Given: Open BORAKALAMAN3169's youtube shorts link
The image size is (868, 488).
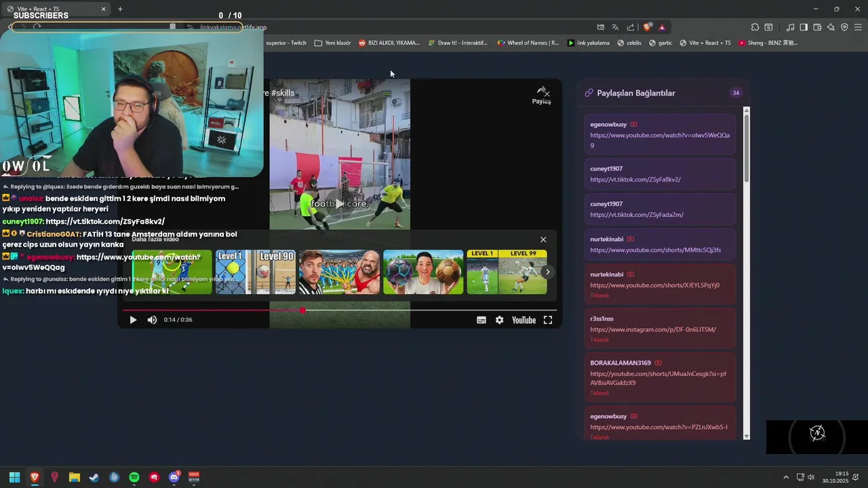Looking at the screenshot, I should 658,378.
